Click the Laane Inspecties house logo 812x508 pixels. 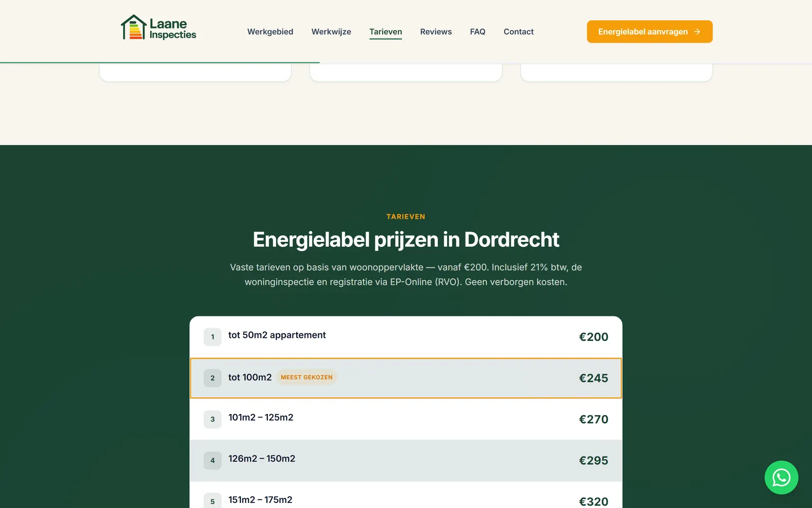(158, 27)
